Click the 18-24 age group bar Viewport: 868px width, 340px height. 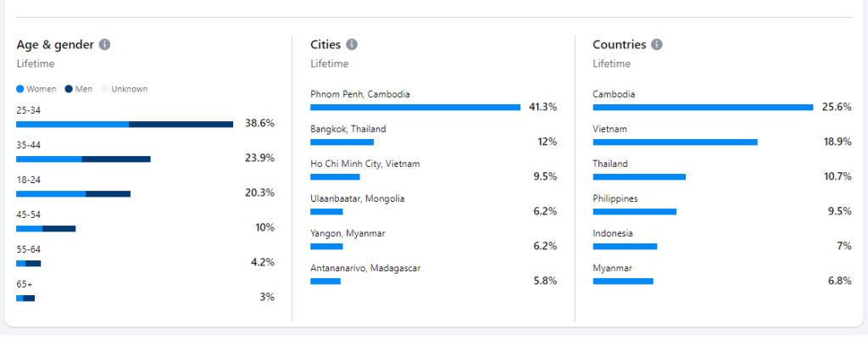73,194
